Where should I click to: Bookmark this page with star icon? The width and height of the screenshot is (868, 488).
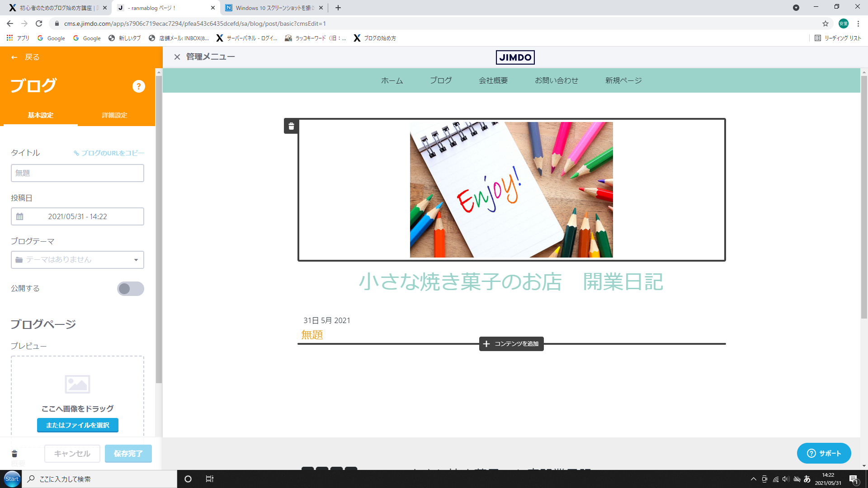(825, 23)
